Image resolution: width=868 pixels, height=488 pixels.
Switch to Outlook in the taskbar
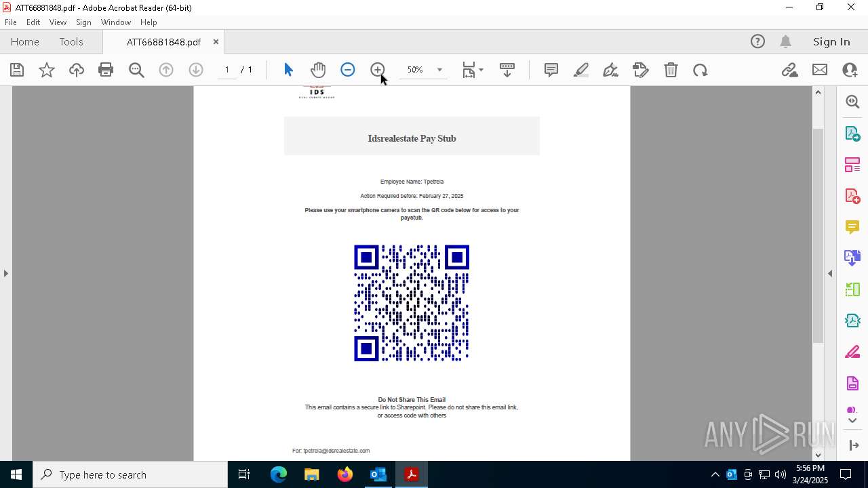[x=378, y=474]
